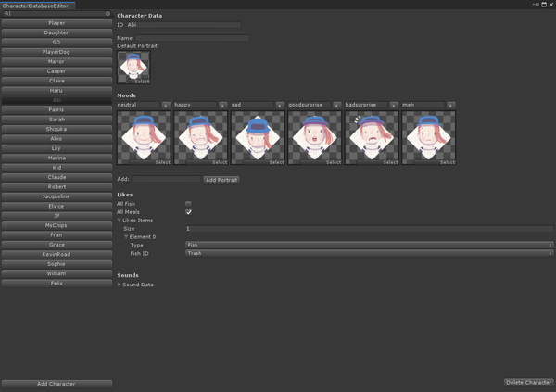Click the Delete Character button

(x=528, y=382)
